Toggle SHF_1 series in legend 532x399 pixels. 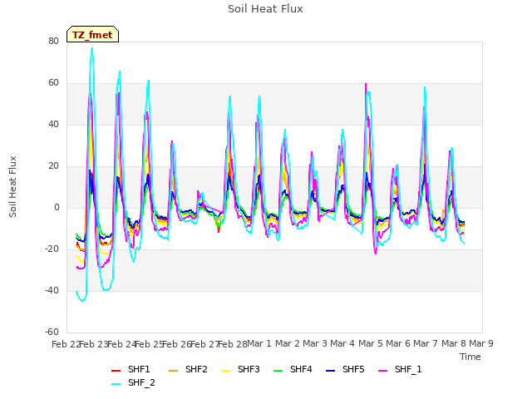[400, 369]
